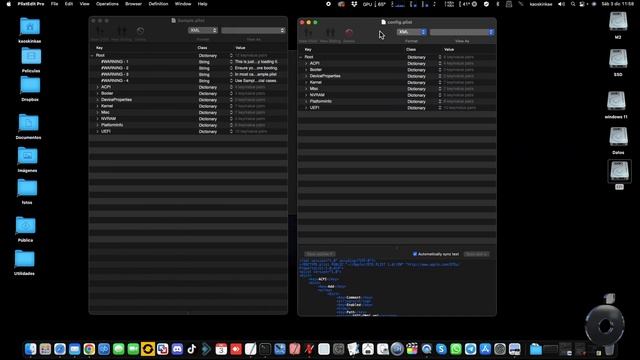Select the #WARNING - 4 row in Sample.plist

[x=188, y=81]
